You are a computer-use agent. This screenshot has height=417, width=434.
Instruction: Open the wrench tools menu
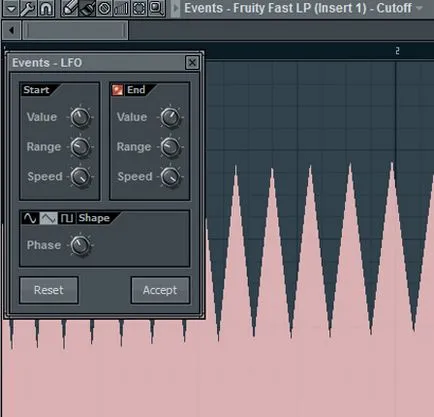(x=28, y=8)
